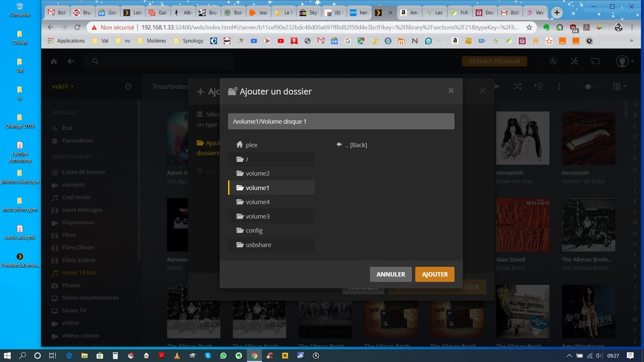Click the plex home folder icon
This screenshot has width=644, height=362.
(240, 145)
